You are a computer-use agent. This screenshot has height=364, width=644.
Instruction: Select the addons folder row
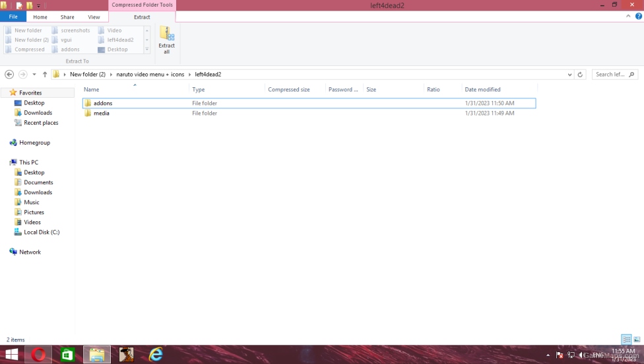(x=309, y=103)
